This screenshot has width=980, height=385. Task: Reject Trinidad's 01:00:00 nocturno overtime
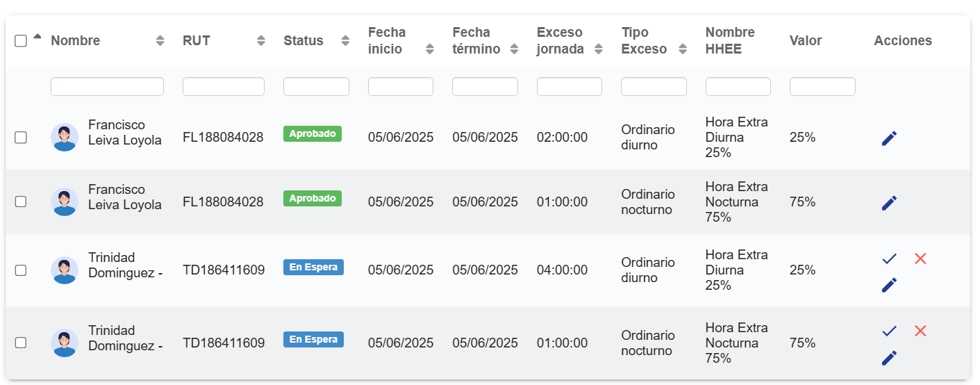click(x=920, y=331)
